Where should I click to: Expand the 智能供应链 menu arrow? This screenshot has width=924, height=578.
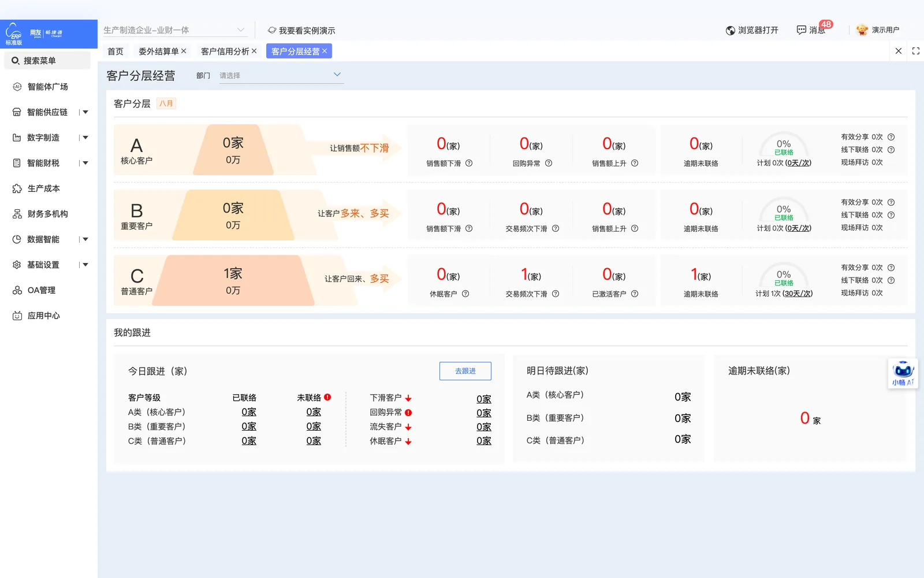(85, 112)
